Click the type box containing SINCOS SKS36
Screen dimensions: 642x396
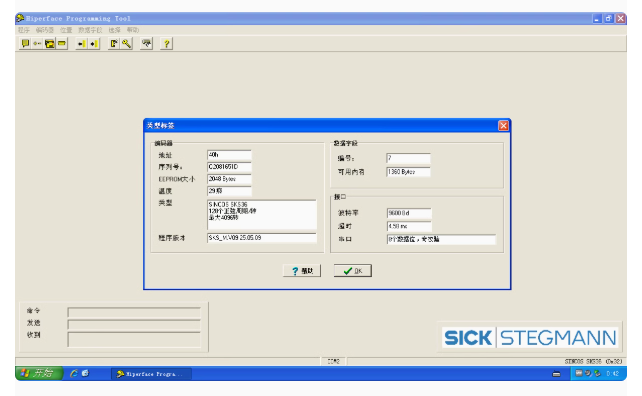pyautogui.click(x=262, y=215)
